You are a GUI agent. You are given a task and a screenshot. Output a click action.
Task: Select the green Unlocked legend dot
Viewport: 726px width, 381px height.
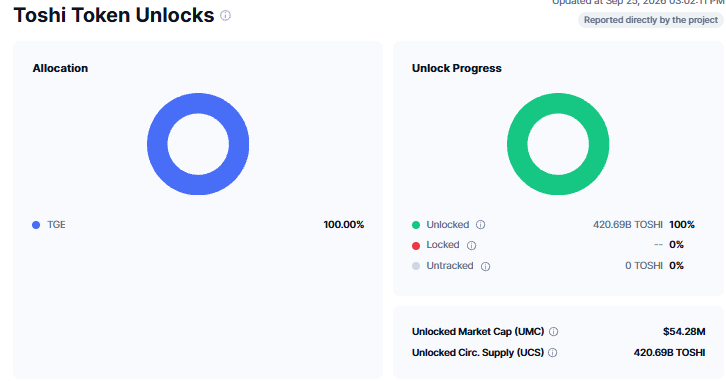click(416, 225)
